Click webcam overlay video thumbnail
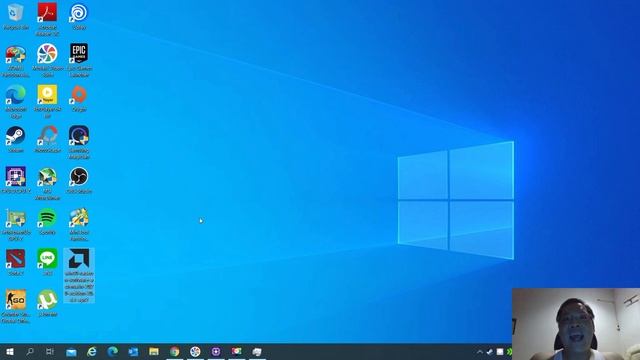Screen dimensions: 640x360 [x=576, y=324]
